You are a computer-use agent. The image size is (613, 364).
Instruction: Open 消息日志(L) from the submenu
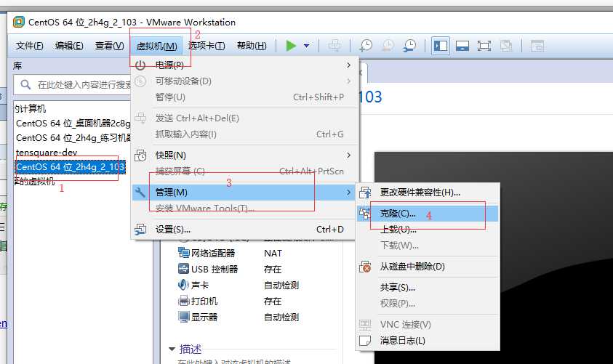[x=428, y=341]
